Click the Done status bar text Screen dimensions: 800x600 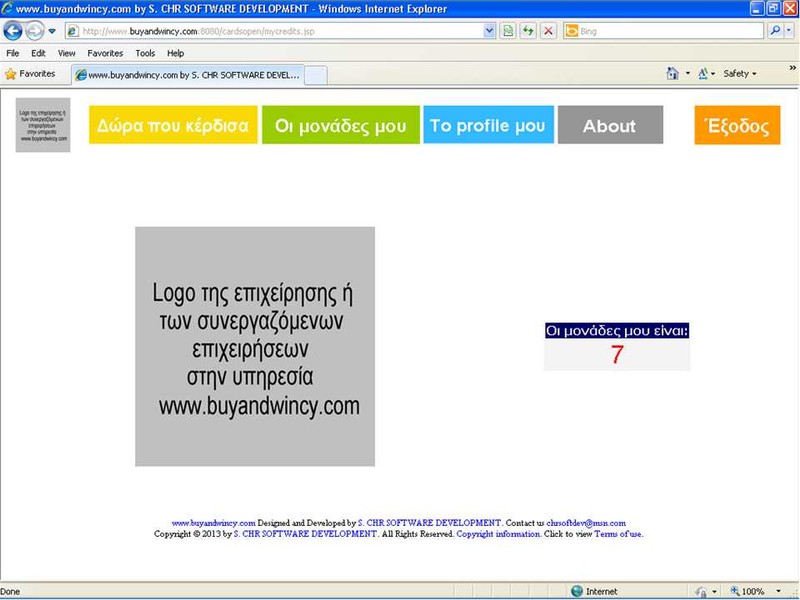(10, 592)
